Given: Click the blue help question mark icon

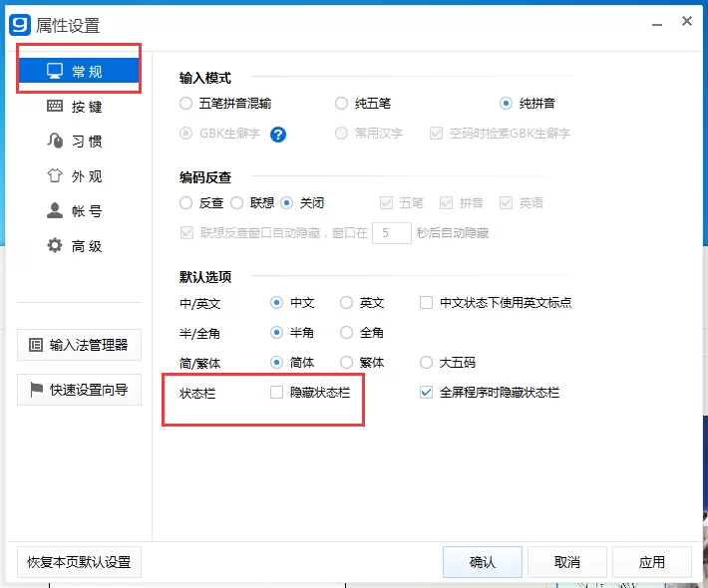Looking at the screenshot, I should point(278,134).
